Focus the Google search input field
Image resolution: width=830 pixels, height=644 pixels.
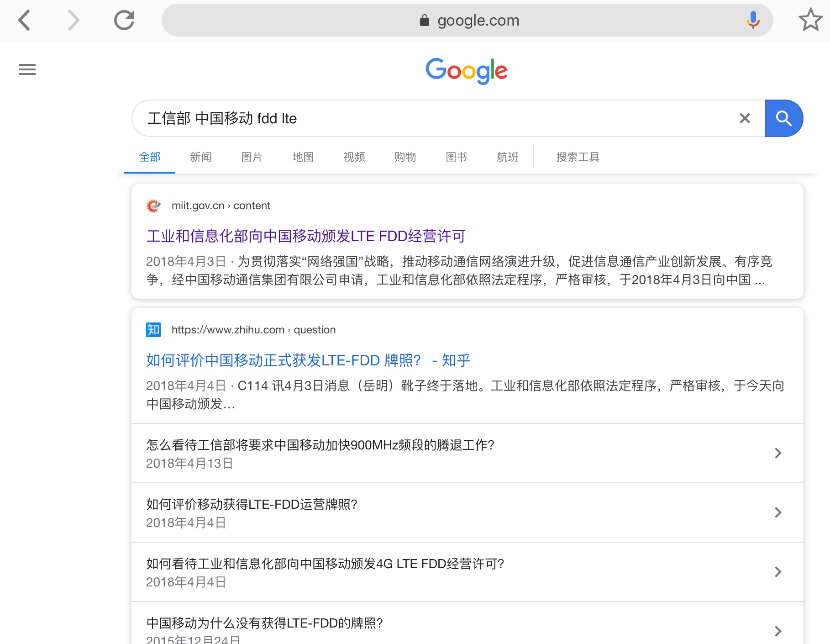(x=434, y=118)
